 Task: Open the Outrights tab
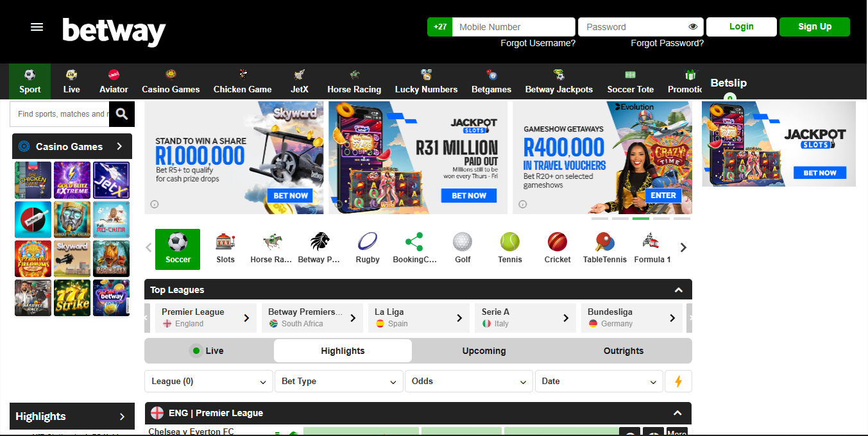point(623,351)
